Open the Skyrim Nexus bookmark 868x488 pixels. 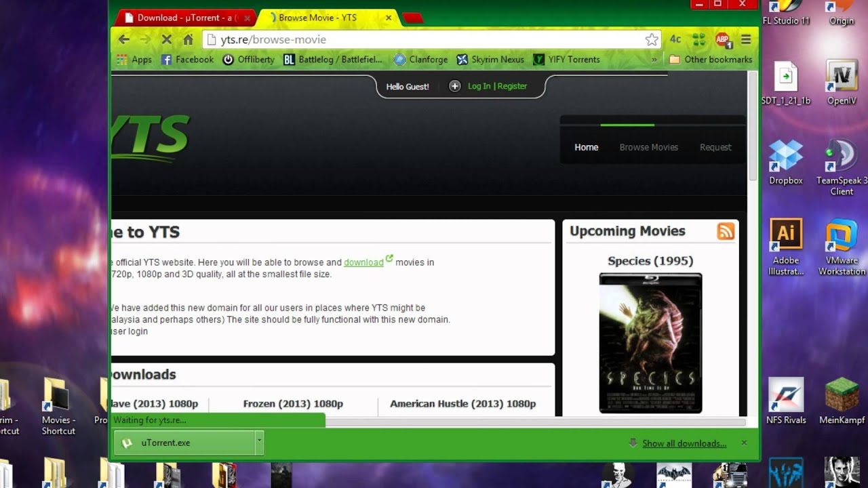coord(490,60)
